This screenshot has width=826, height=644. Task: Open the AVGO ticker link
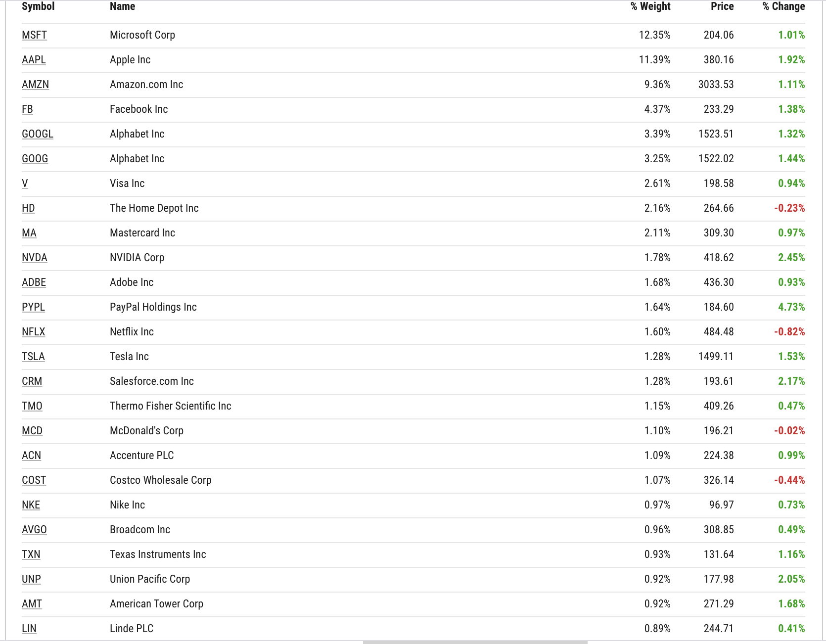click(34, 530)
